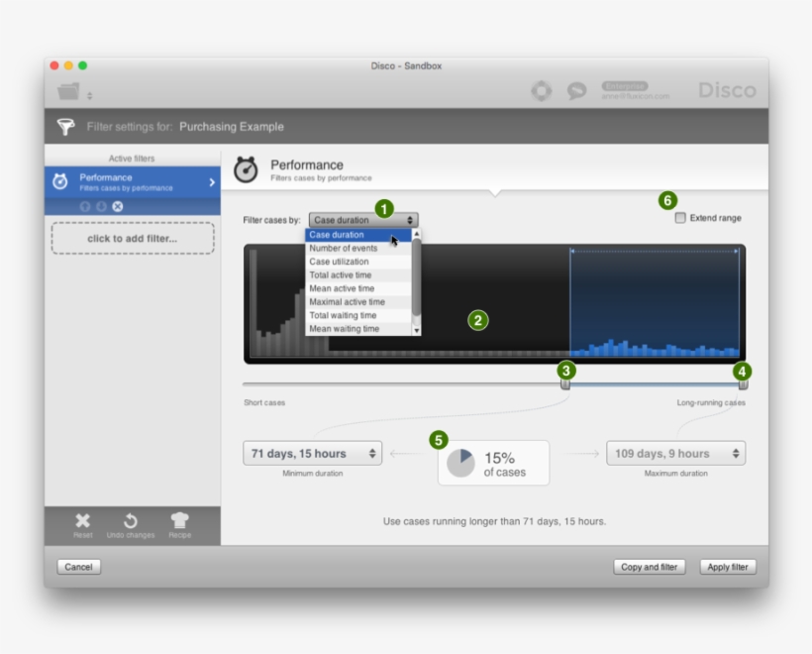Open the feedback speech bubble icon
The image size is (812, 654).
[576, 91]
